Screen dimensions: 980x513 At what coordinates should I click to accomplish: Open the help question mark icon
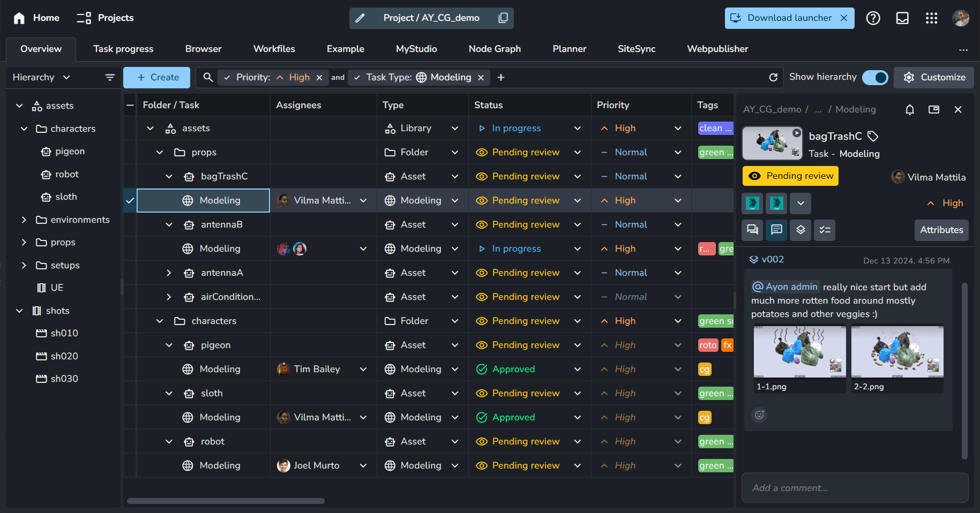873,18
